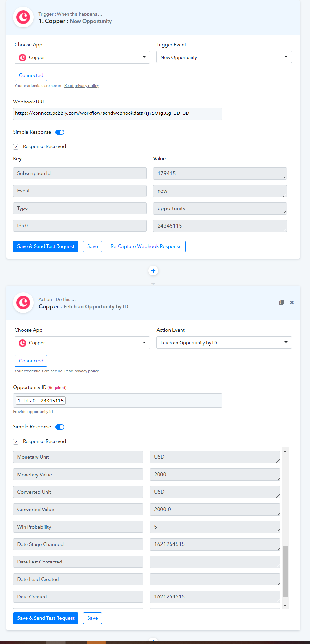This screenshot has width=310, height=644.
Task: Click the Event key field
Action: pos(80,191)
